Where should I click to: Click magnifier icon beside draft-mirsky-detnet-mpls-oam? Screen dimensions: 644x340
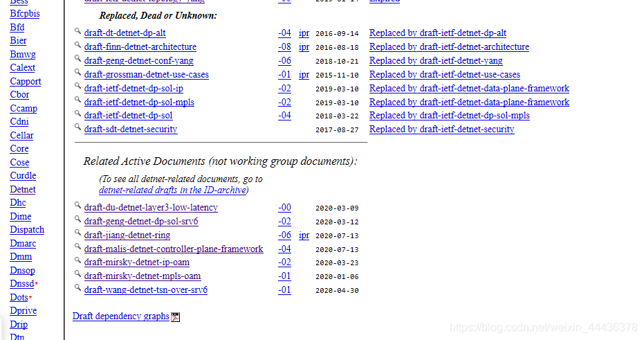pos(77,274)
